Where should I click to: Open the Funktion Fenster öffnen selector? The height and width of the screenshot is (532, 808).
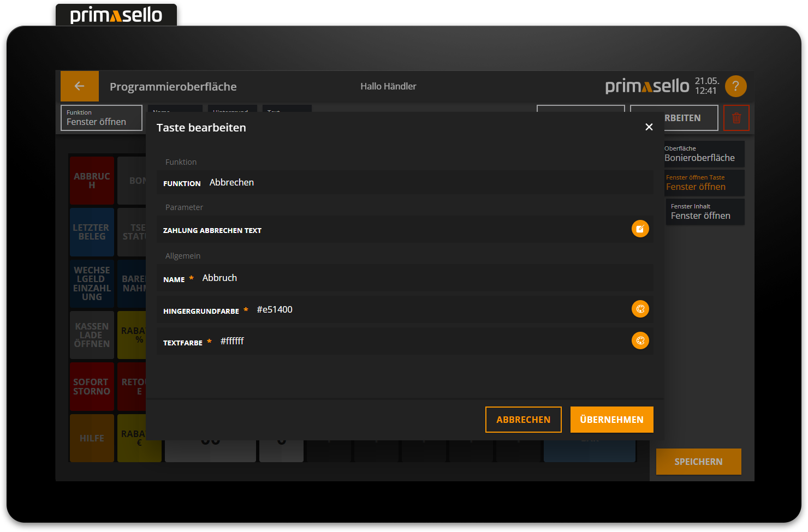[101, 117]
